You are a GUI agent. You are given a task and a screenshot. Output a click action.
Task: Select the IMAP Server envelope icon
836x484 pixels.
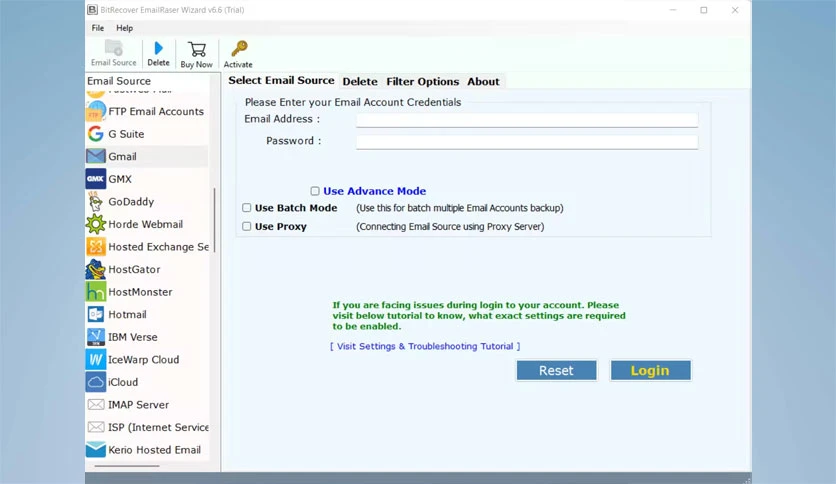[x=95, y=405]
